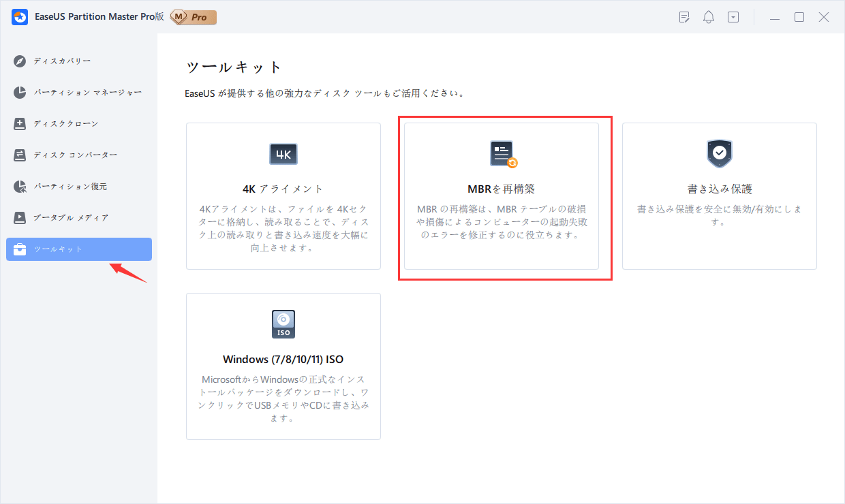Screen dimensions: 845x504
Task: Open ディスククローン from the sidebar
Action: pos(20,123)
